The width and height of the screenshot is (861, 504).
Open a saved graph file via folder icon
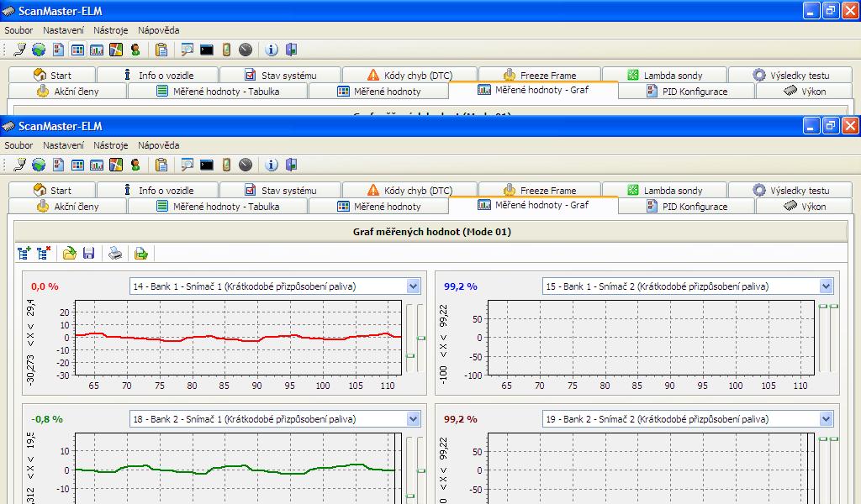point(70,253)
